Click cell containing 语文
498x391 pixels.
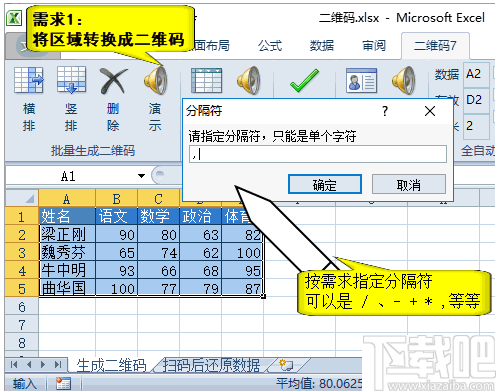point(117,216)
